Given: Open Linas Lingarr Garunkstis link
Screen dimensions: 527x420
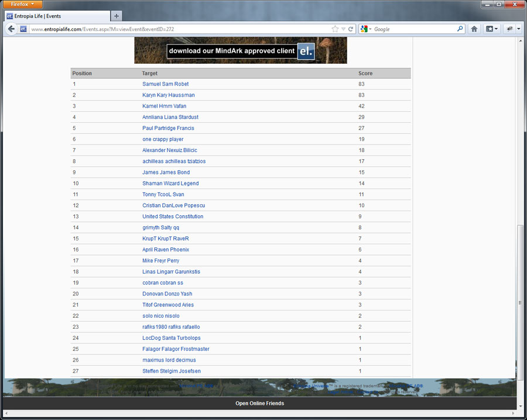Looking at the screenshot, I should (x=171, y=272).
